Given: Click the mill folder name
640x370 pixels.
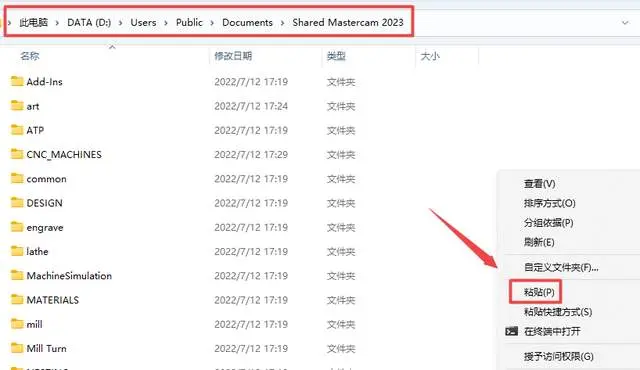Looking at the screenshot, I should (x=34, y=324).
